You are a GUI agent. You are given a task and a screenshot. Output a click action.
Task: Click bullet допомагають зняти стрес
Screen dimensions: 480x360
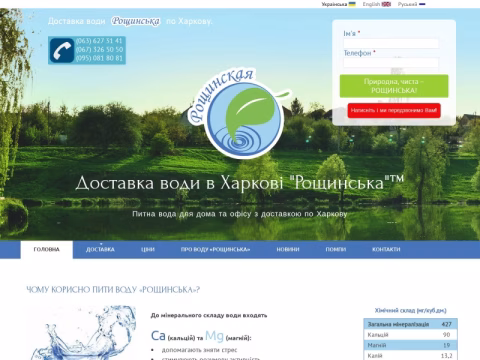pyautogui.click(x=199, y=350)
